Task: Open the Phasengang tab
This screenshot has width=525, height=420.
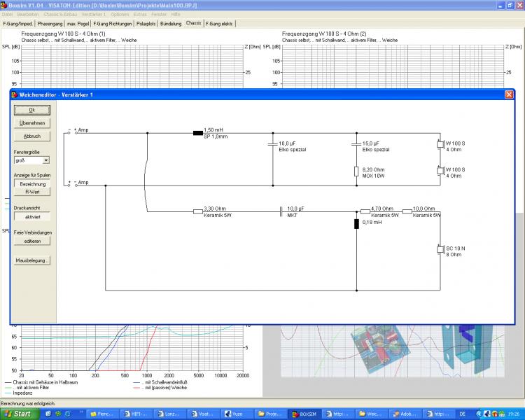Action: (x=50, y=23)
